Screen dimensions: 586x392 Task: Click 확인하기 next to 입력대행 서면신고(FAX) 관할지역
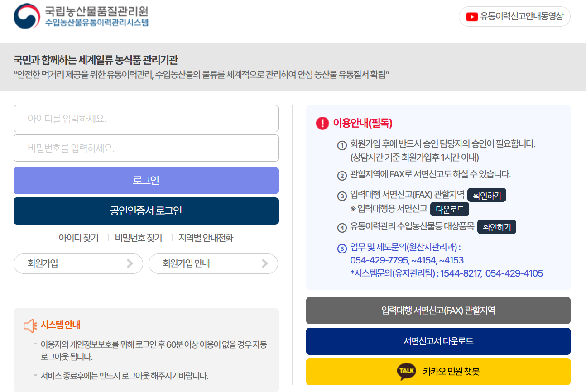point(487,195)
